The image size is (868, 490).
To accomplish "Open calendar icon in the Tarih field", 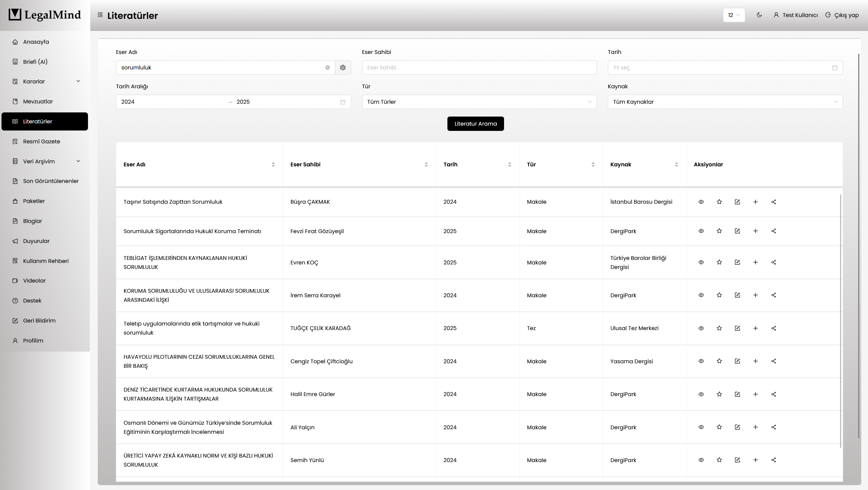I will [834, 68].
